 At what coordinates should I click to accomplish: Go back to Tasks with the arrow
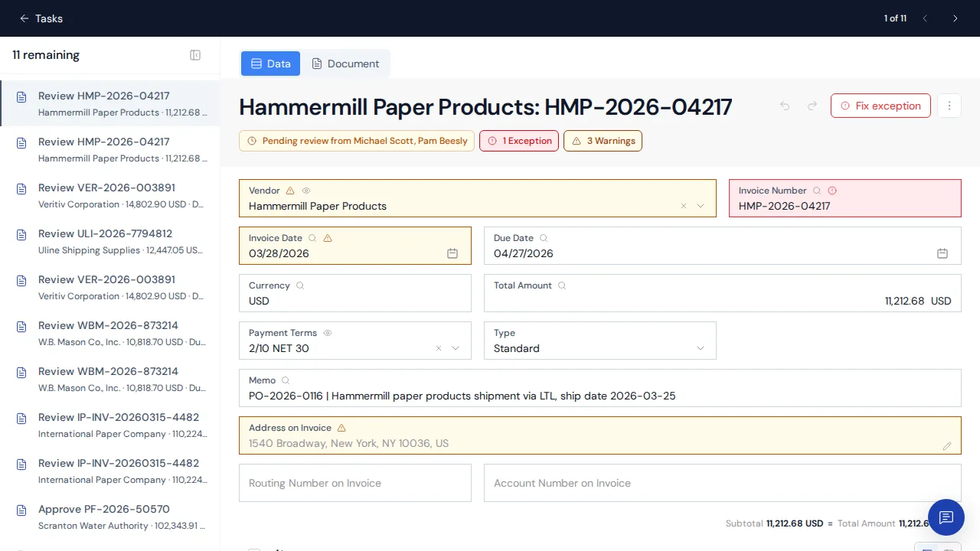point(24,18)
